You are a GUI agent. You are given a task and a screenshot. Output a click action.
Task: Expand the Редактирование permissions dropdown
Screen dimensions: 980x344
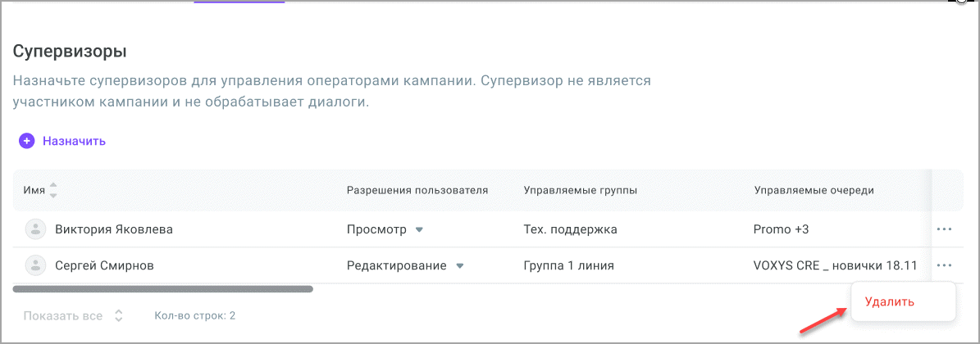[x=460, y=265]
